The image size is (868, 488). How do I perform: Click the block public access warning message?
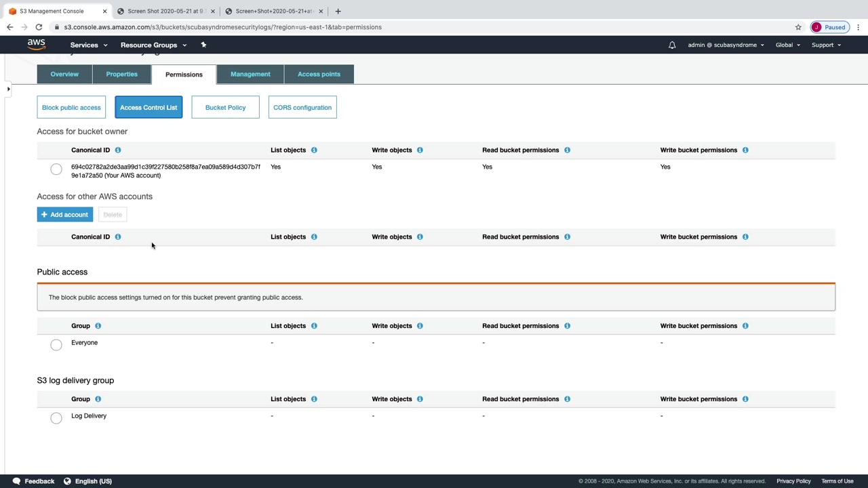436,297
